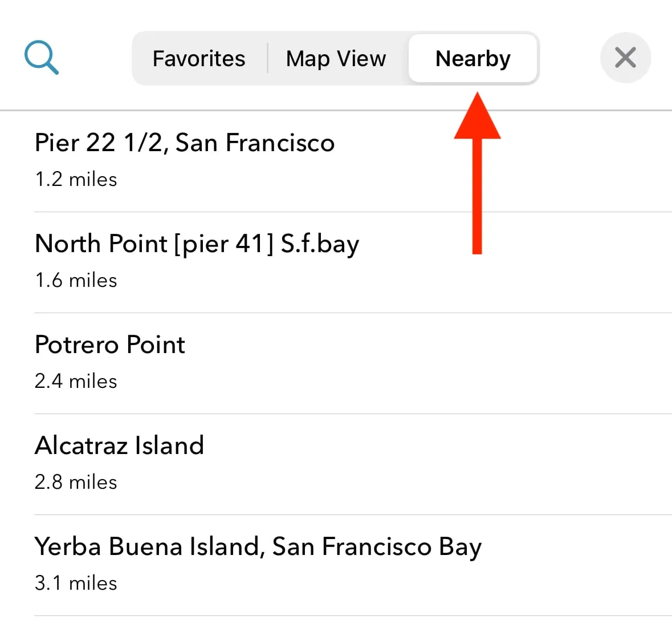Open the Potrero Point location

pos(110,345)
